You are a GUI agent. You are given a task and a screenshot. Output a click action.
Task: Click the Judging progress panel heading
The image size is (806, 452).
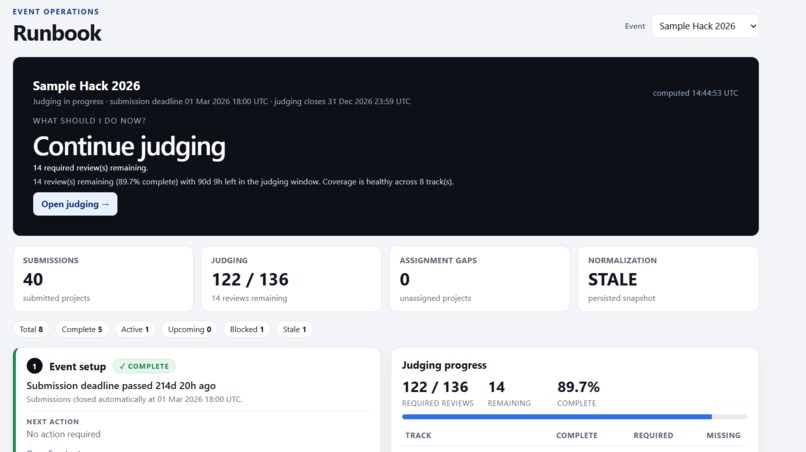point(444,365)
